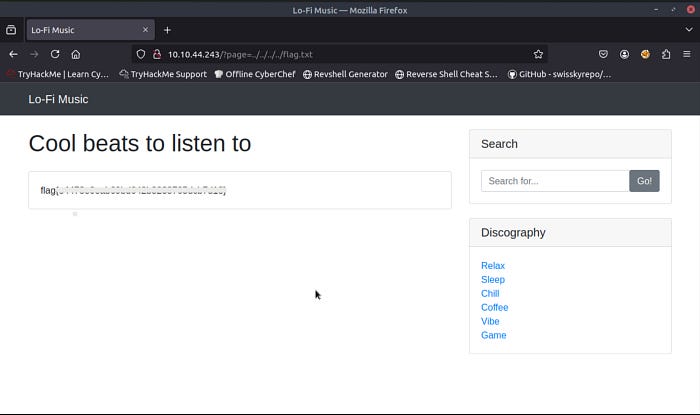Click the orange extension icon in toolbar
Image resolution: width=700 pixels, height=415 pixels.
click(x=645, y=54)
